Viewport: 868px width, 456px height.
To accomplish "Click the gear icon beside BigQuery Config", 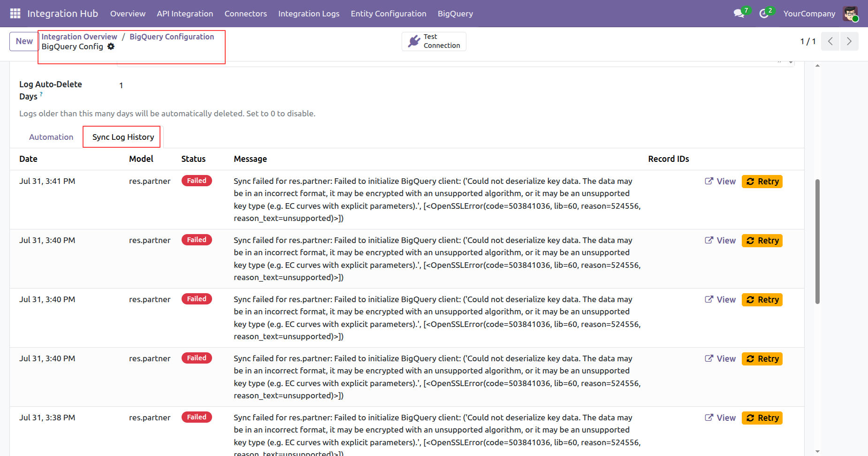I will pos(111,46).
